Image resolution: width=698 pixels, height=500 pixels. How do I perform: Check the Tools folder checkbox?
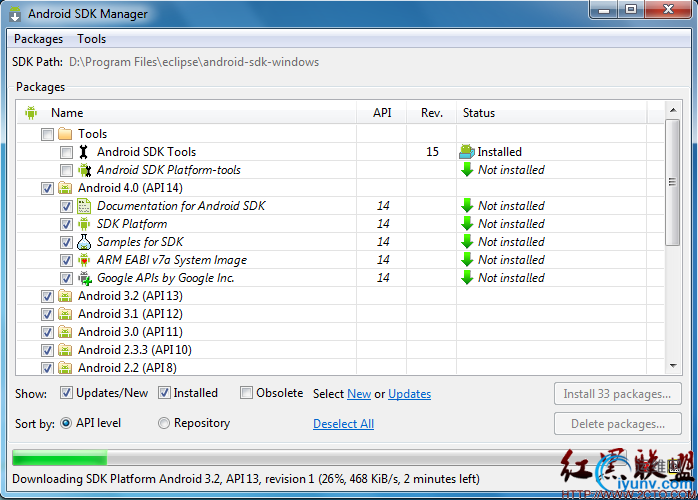click(47, 134)
